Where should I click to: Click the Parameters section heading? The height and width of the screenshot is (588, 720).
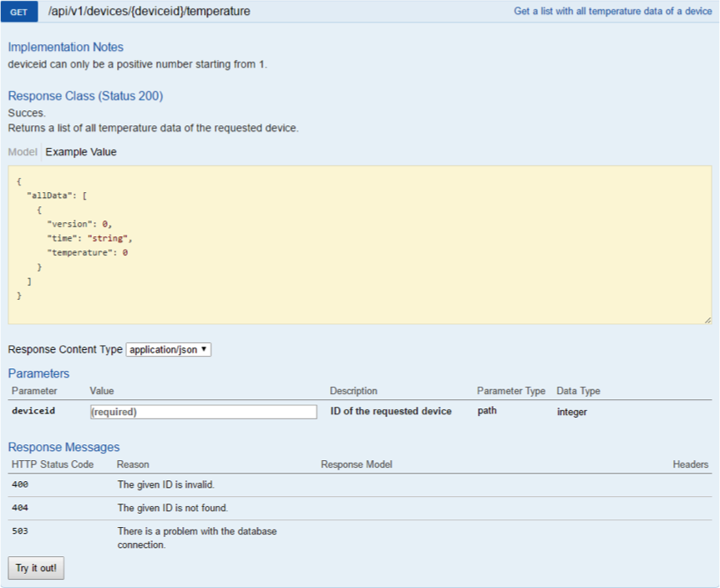point(38,373)
